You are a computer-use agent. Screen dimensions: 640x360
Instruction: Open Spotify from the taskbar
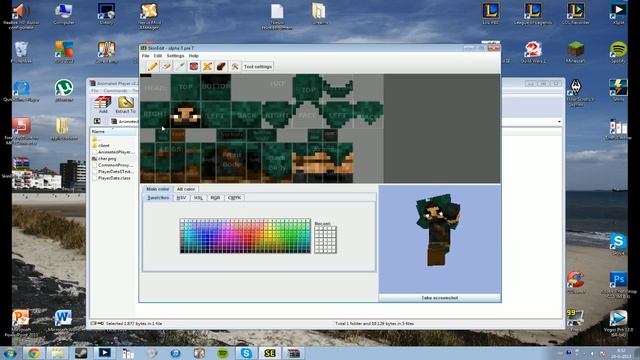[223, 353]
